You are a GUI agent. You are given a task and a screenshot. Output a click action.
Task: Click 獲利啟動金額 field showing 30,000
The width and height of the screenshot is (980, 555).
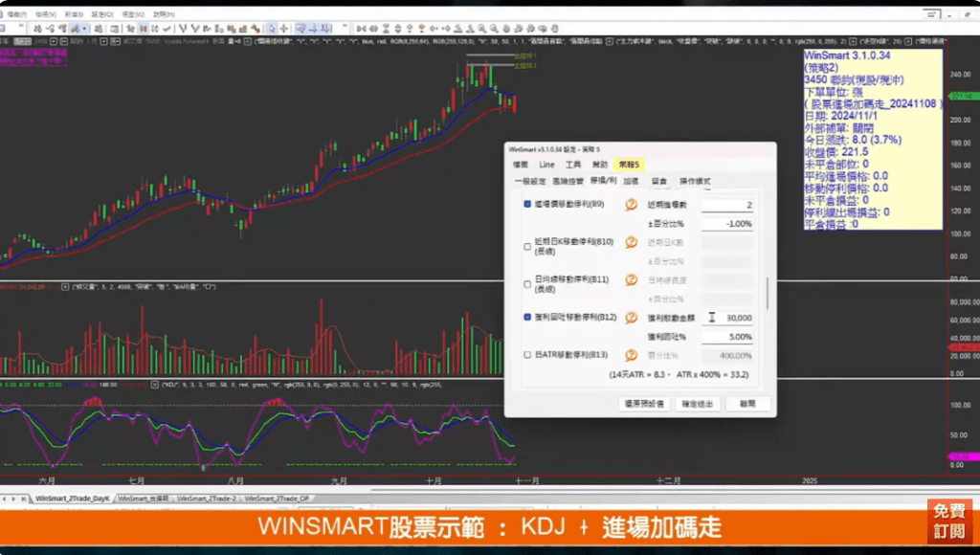point(727,318)
